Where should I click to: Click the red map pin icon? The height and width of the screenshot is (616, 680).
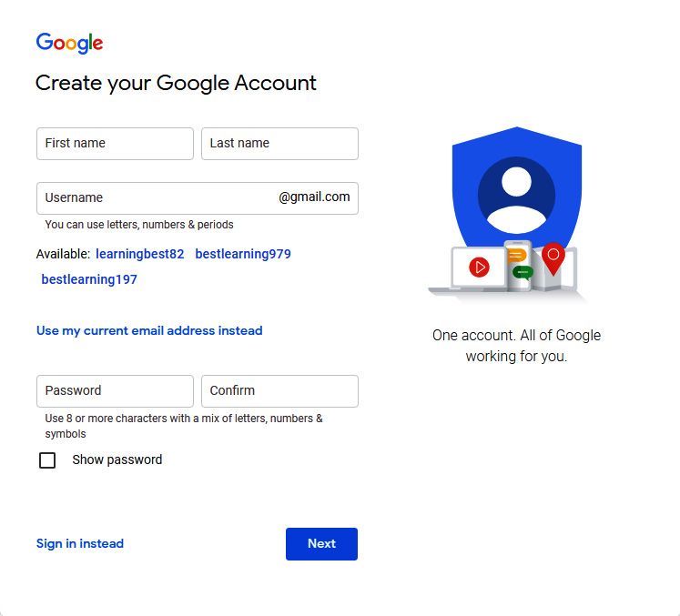click(553, 258)
